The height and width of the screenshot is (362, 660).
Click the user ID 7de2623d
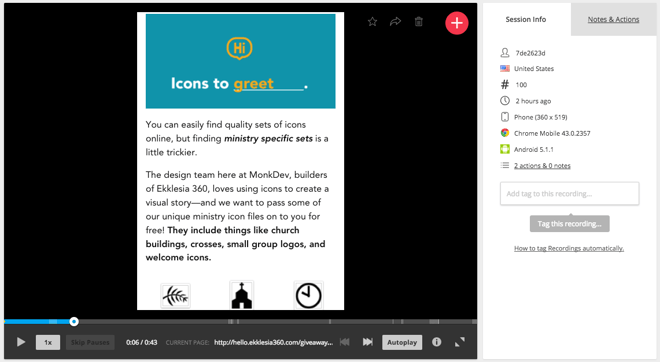(x=530, y=53)
